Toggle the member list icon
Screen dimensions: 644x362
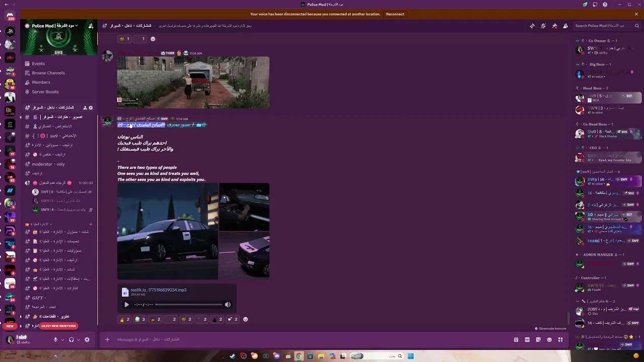click(566, 26)
